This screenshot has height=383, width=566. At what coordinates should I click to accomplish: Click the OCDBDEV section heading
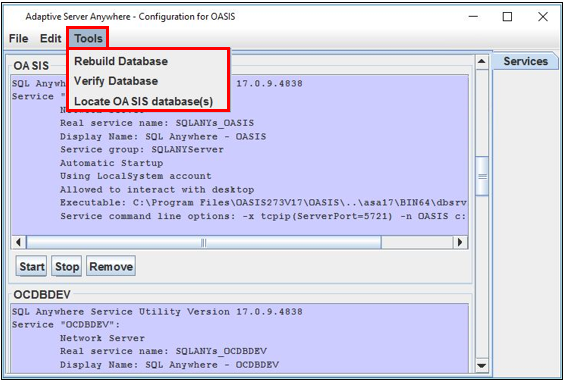coord(42,295)
